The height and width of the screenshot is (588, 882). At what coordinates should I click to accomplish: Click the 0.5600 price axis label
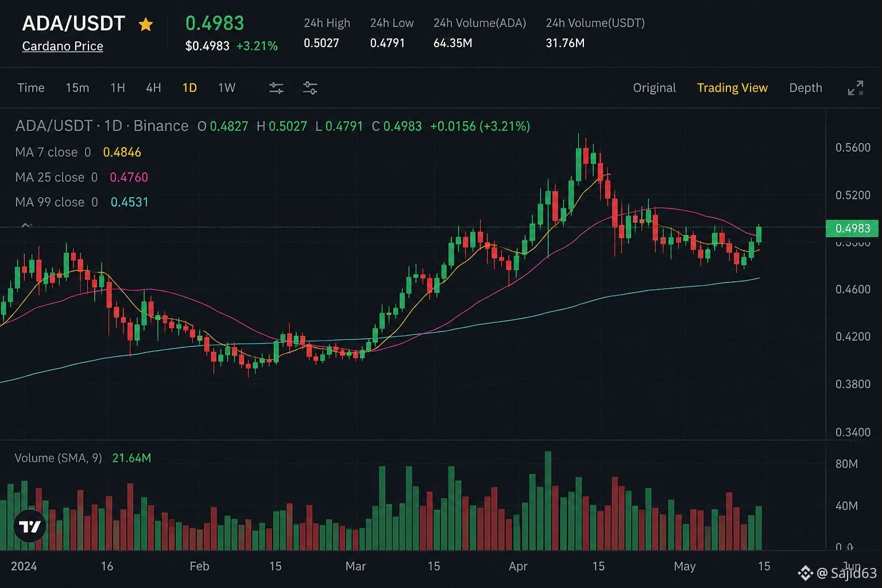coord(853,148)
